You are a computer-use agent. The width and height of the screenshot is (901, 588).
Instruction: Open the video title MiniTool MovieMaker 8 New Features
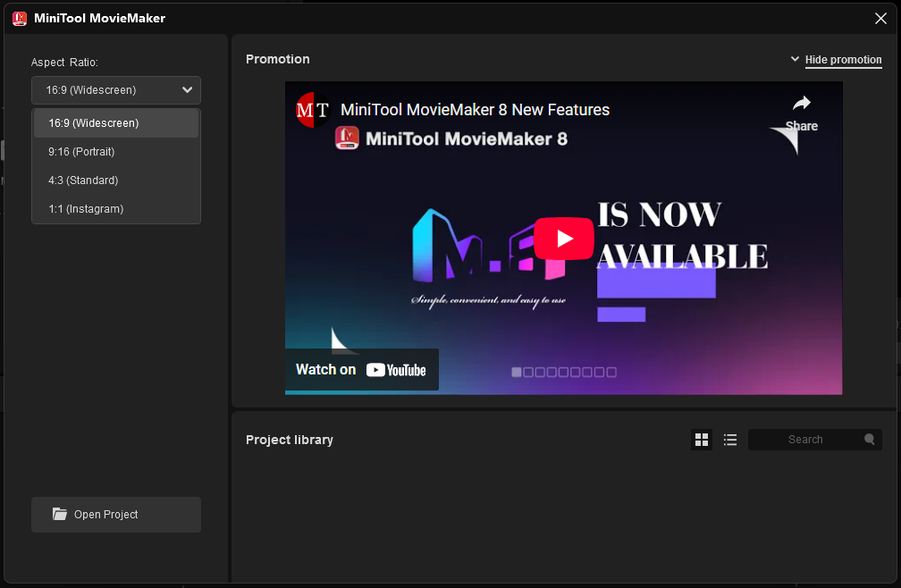[475, 110]
